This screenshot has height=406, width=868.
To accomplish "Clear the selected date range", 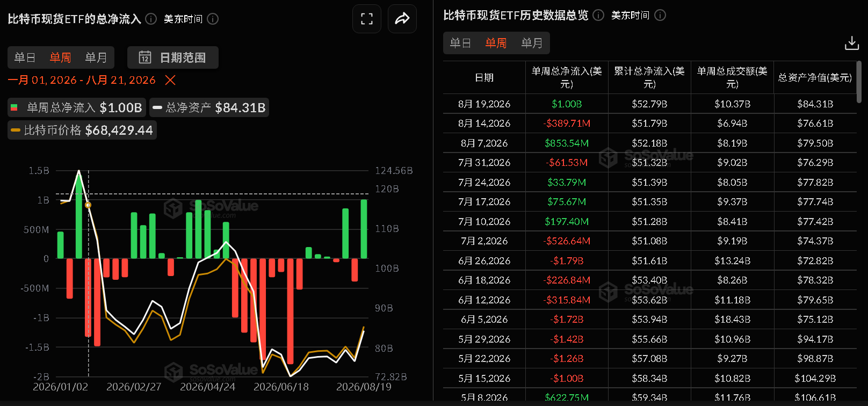I will tap(170, 80).
